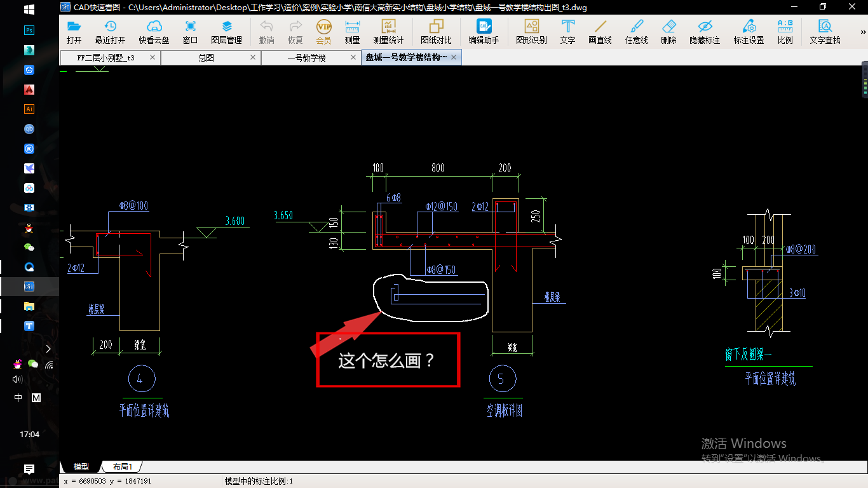868x488 pixels.
Task: Click the 比例 scale tool
Action: click(785, 32)
